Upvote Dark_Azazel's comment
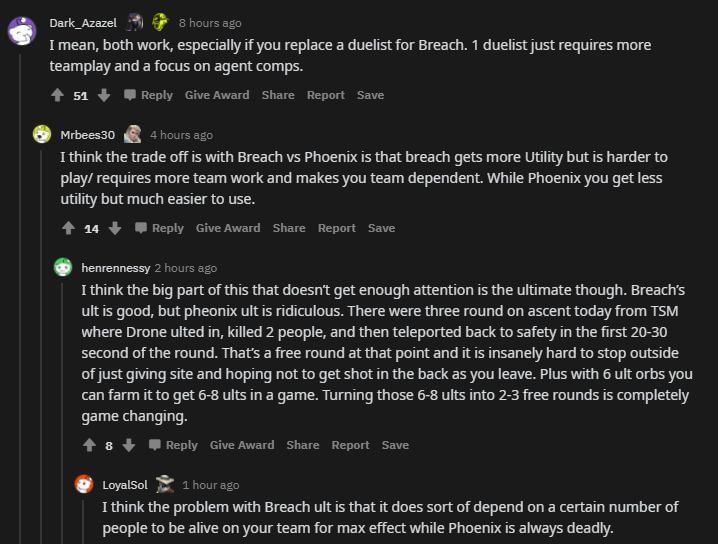This screenshot has height=544, width=718. 57,95
